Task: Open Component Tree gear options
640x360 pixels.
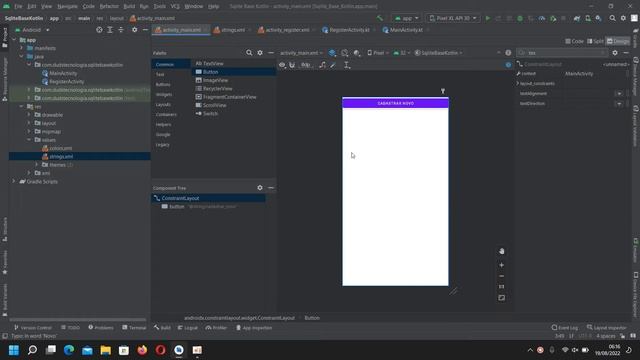Action: point(260,188)
